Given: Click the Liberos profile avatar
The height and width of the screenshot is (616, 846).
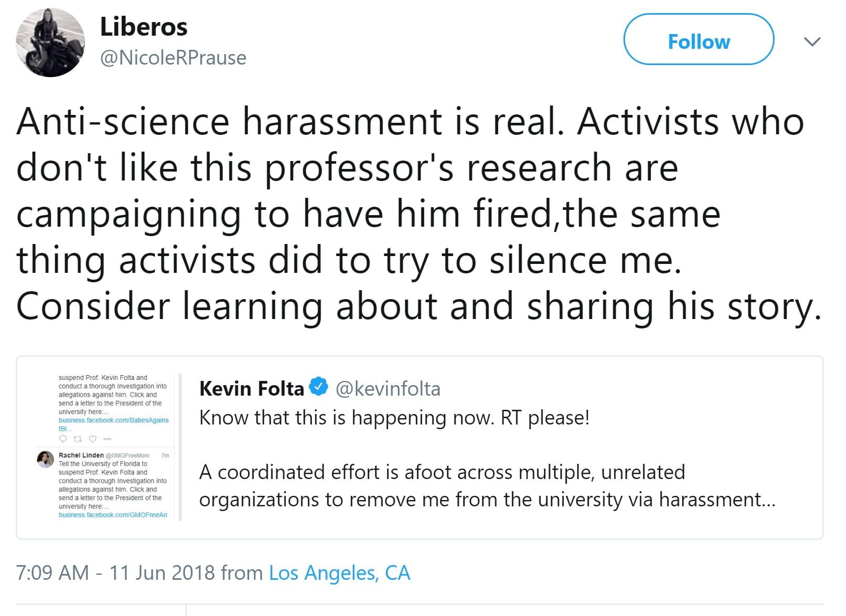Looking at the screenshot, I should click(50, 43).
